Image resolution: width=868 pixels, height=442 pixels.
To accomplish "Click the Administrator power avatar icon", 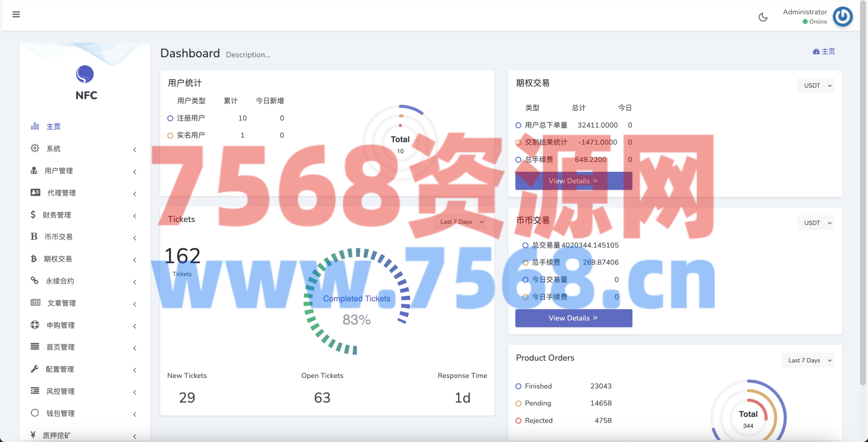I will coord(843,17).
